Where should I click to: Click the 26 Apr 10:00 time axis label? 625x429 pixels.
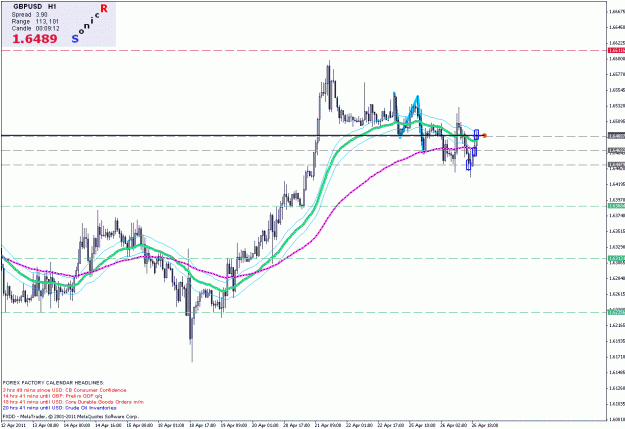(x=485, y=425)
